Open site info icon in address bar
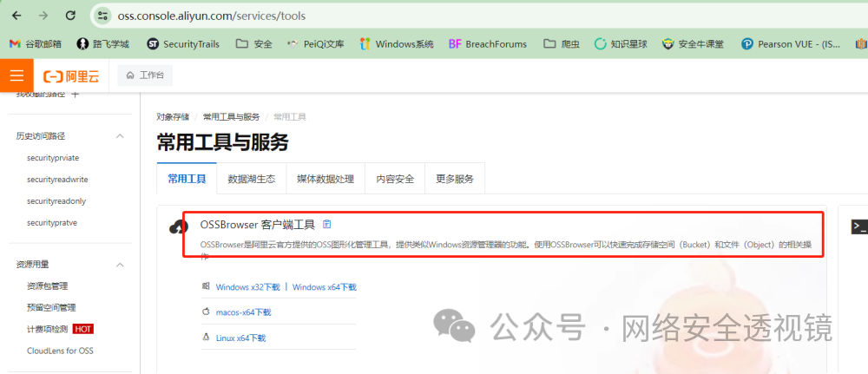Screen dimensions: 868x374 101,16
